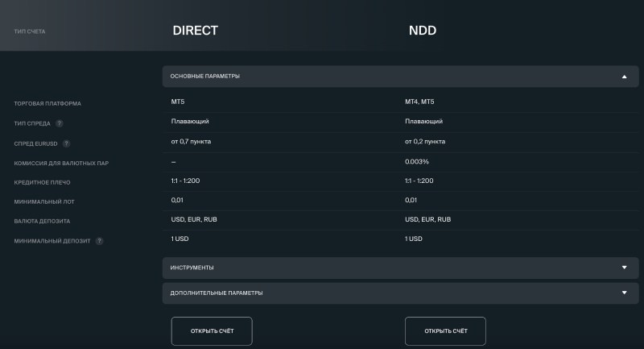Click the Комиссия для валютных пар label
Image resolution: width=644 pixels, height=349 pixels.
click(61, 163)
